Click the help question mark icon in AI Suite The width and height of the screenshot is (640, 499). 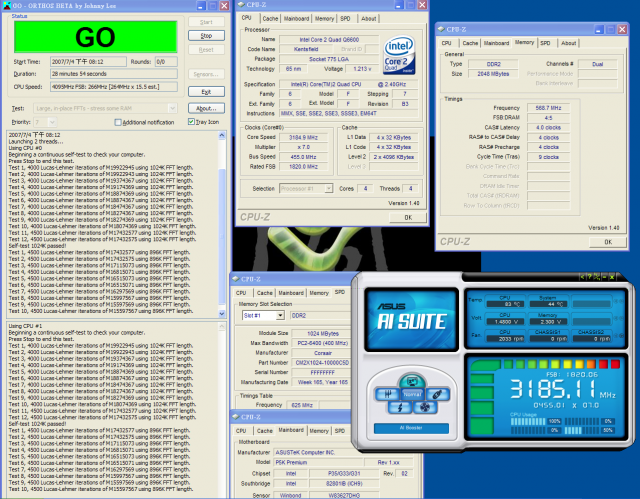pyautogui.click(x=589, y=277)
